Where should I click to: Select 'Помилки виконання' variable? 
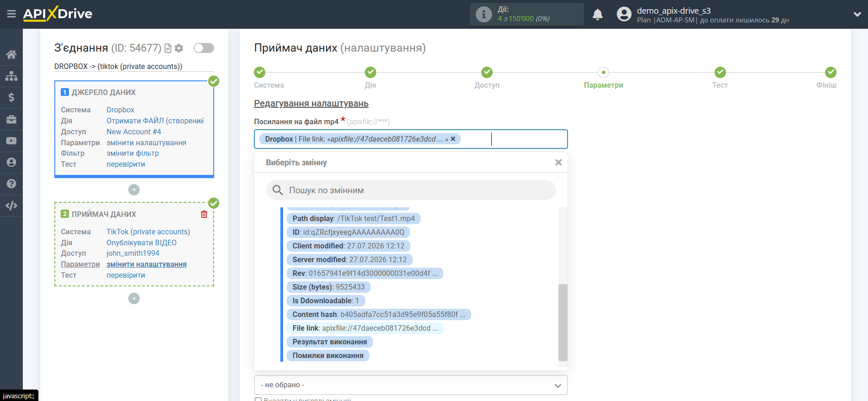click(328, 355)
